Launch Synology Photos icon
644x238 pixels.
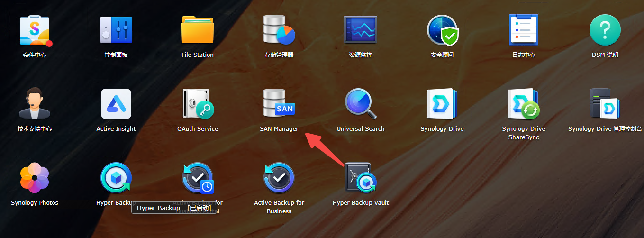coord(35,178)
